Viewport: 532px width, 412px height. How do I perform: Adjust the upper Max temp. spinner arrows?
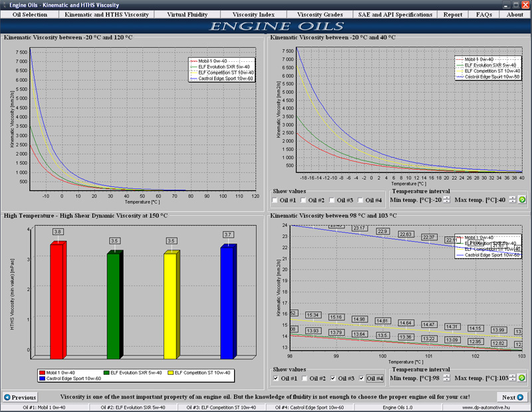(x=511, y=200)
